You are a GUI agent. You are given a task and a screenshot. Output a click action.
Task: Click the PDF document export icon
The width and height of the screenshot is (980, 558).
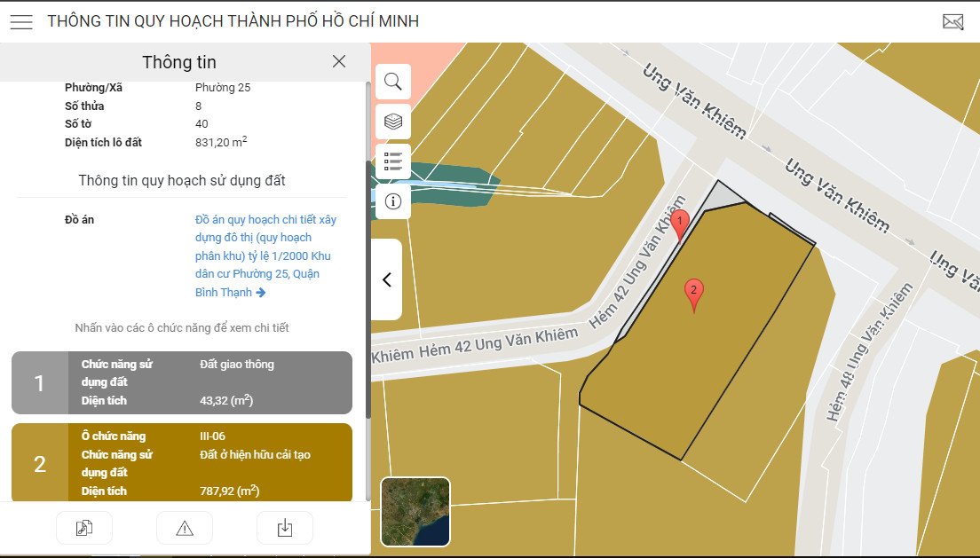click(84, 529)
